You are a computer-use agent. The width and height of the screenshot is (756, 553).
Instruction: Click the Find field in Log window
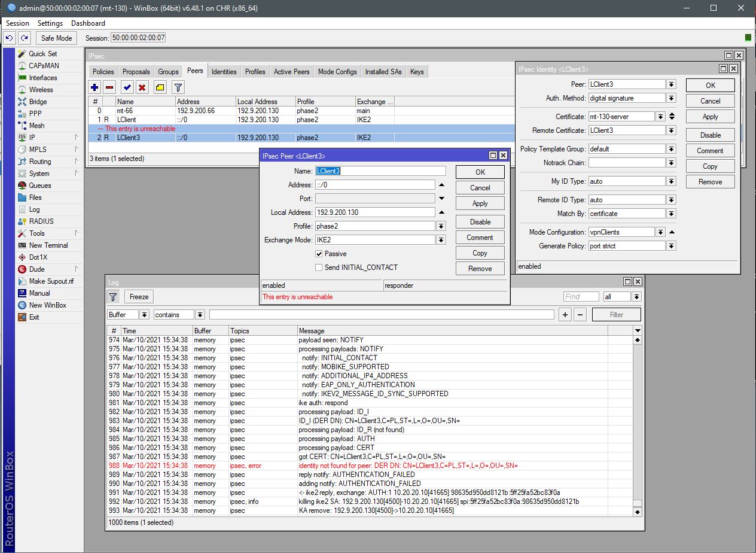pos(581,297)
